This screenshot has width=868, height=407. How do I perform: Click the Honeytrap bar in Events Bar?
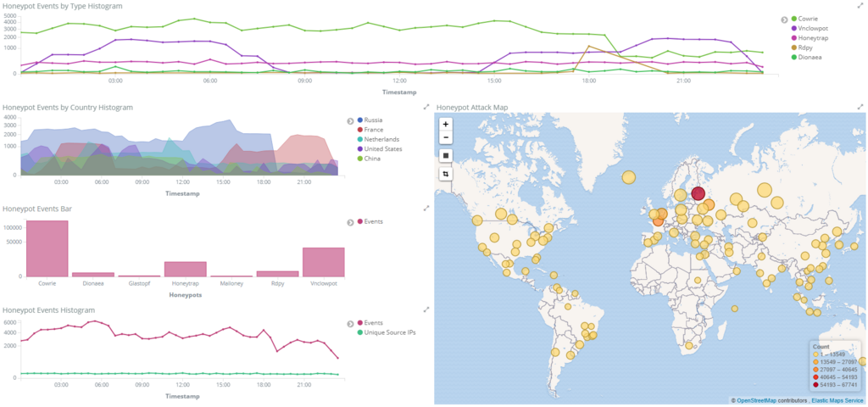tap(186, 269)
